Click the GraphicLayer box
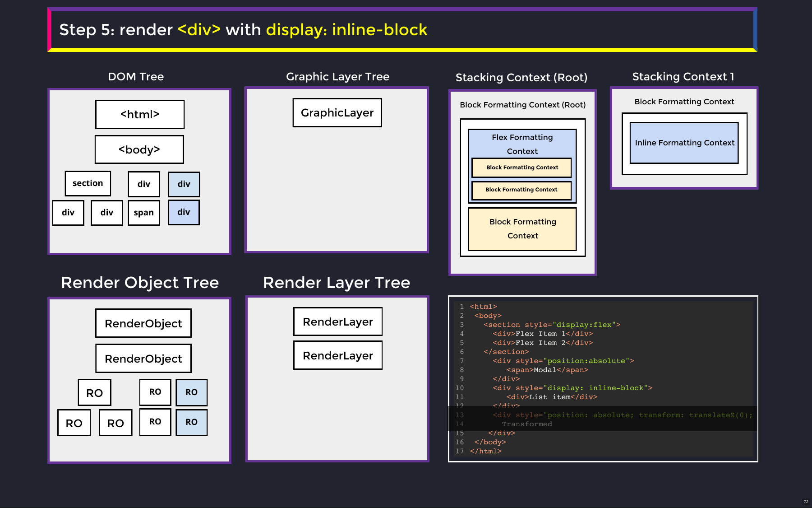This screenshot has height=508, width=812. tap(337, 112)
